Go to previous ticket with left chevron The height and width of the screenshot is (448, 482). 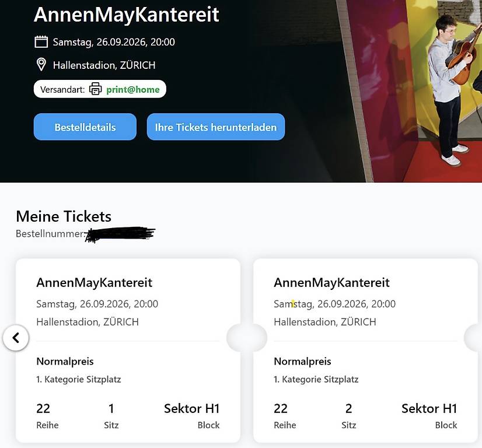(x=16, y=338)
